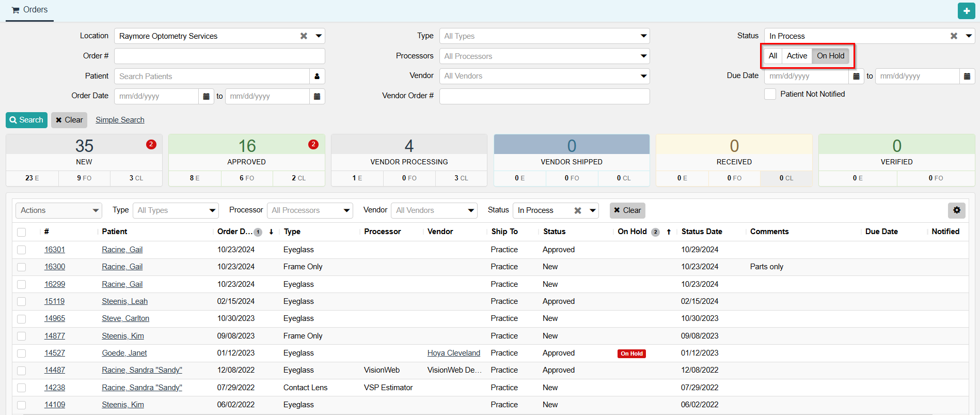Filter NEW orders by 23 E

click(x=32, y=178)
